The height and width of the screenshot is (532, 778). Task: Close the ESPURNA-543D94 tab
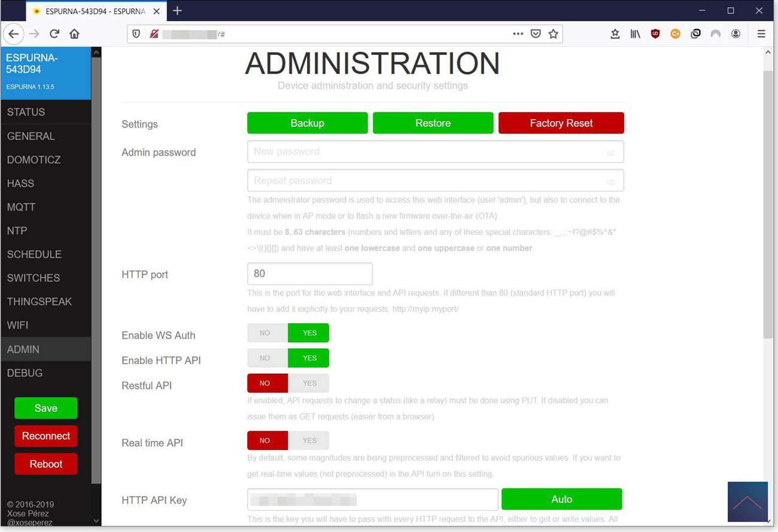tap(157, 11)
